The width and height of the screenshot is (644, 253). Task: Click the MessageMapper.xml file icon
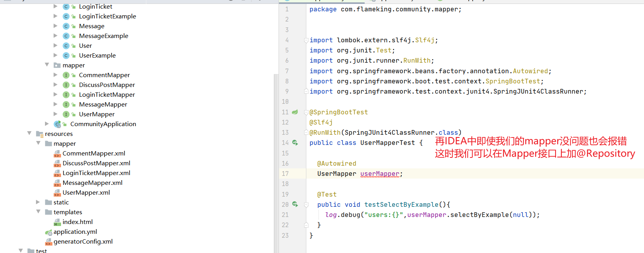pos(57,183)
